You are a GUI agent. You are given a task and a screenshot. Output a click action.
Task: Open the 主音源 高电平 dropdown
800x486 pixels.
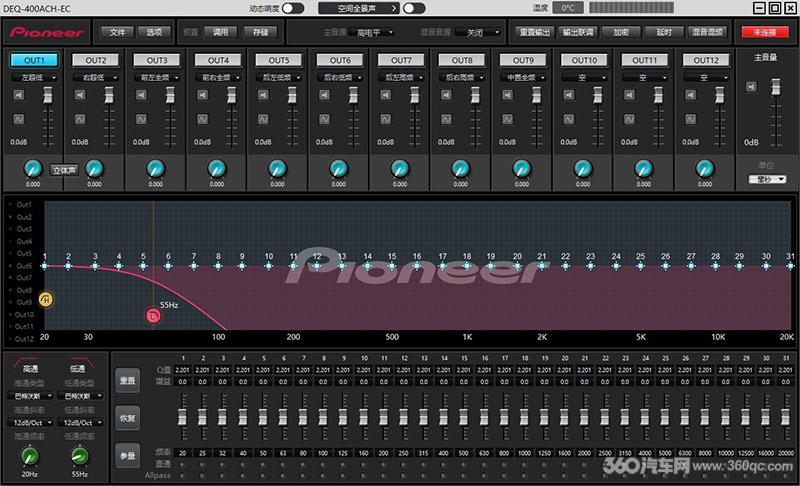click(372, 33)
